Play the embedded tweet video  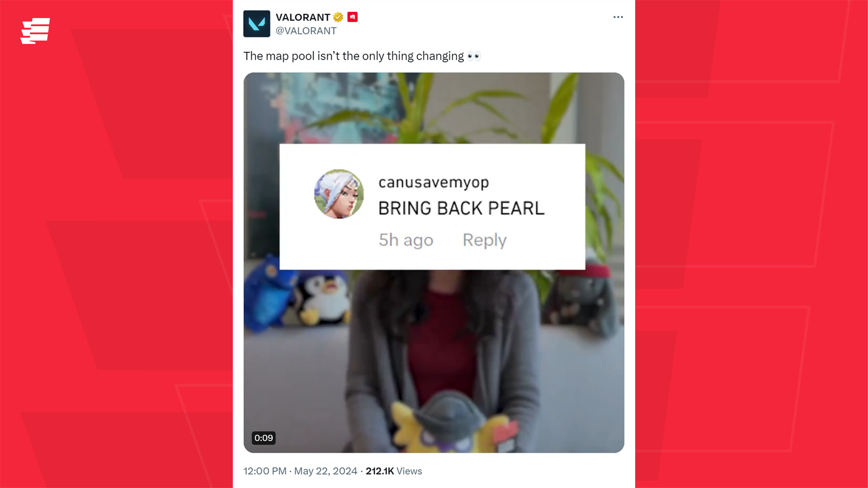(x=434, y=263)
